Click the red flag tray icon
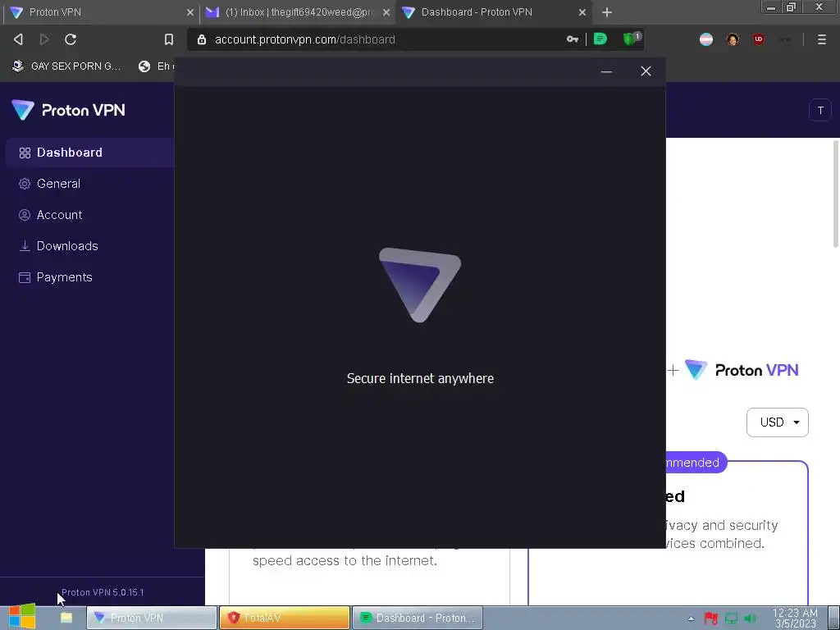 point(711,619)
